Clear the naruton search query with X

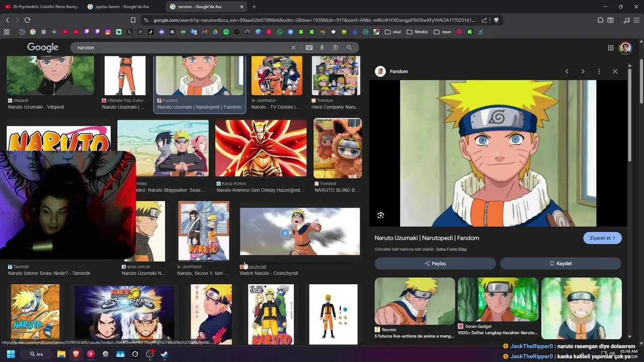(x=293, y=47)
